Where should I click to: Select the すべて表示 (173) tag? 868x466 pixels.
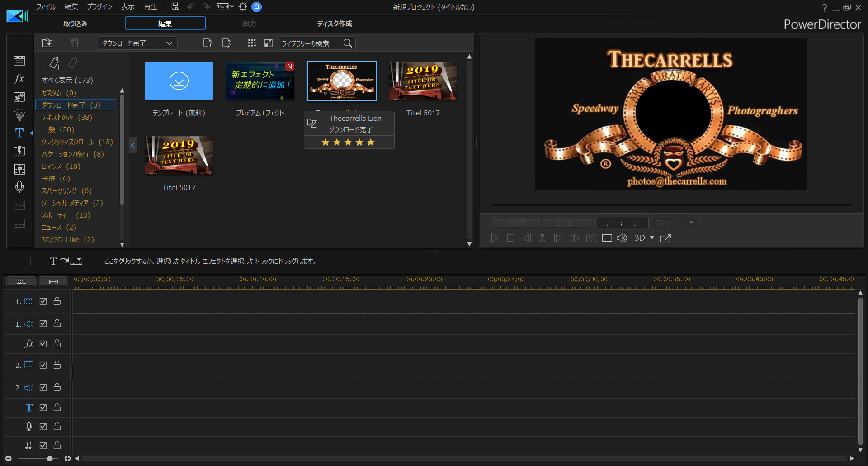click(x=67, y=80)
